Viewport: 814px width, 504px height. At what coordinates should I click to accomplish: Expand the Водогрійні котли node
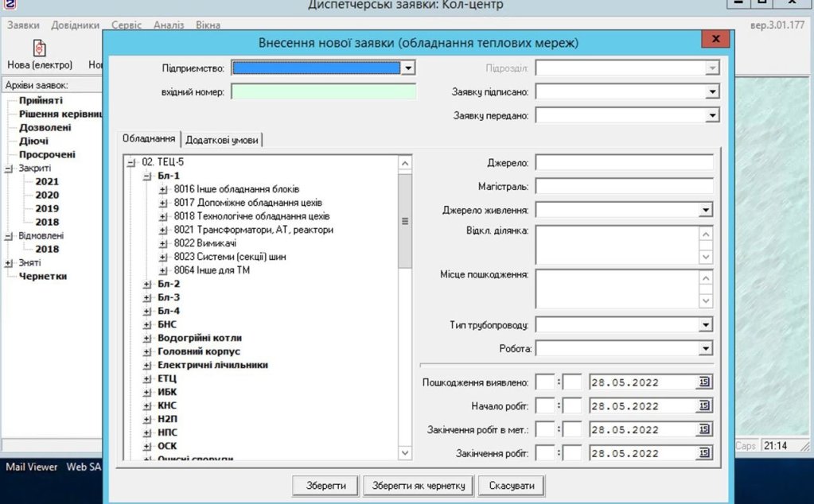[x=147, y=338]
